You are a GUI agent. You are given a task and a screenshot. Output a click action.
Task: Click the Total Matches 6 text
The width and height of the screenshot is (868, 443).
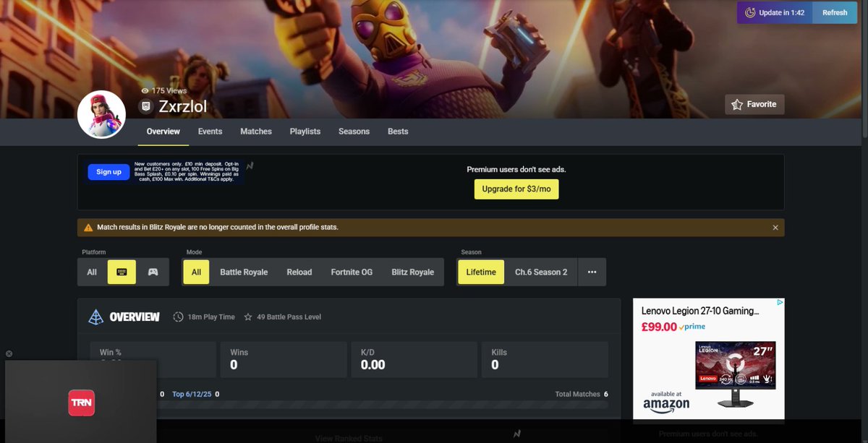582,394
